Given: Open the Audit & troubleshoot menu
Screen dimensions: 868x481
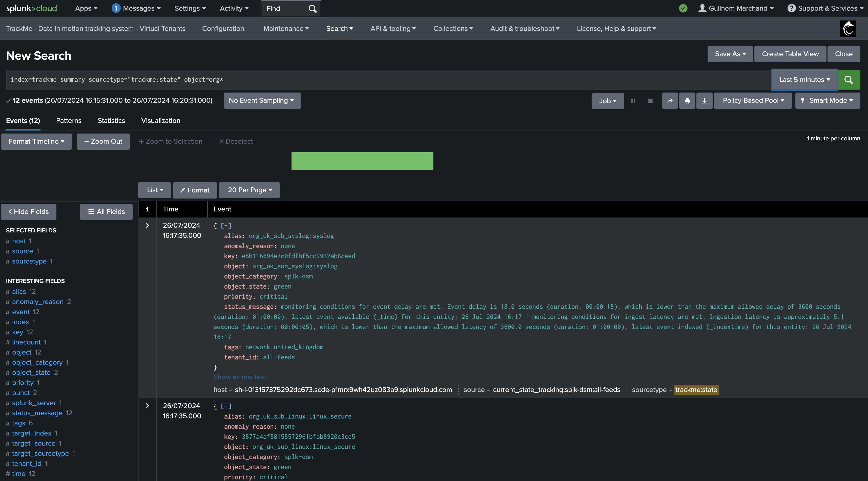Looking at the screenshot, I should click(x=525, y=29).
